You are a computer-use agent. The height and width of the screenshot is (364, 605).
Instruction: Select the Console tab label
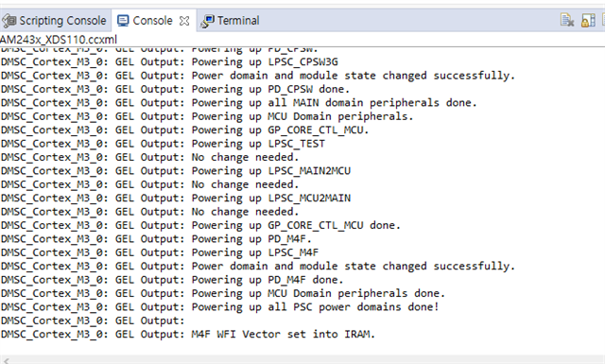152,21
